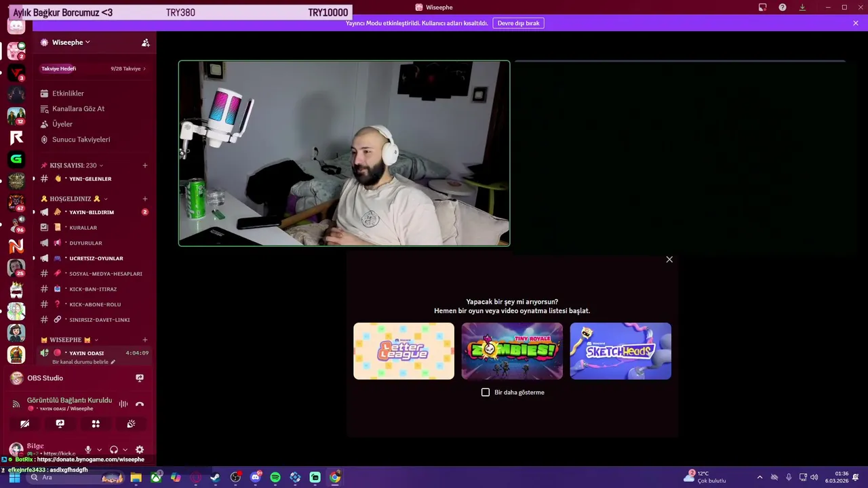Disconnect from the voice call
Image resolution: width=868 pixels, height=488 pixels.
pyautogui.click(x=140, y=404)
